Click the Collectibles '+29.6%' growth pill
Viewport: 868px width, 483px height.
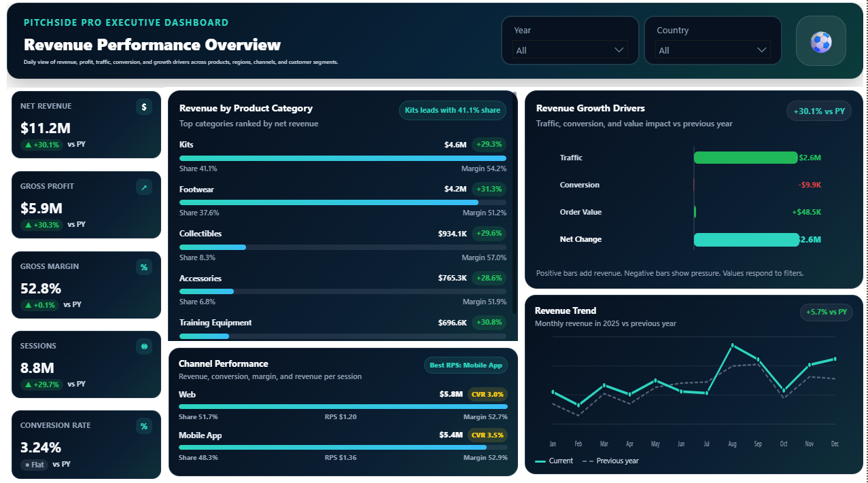pos(489,234)
